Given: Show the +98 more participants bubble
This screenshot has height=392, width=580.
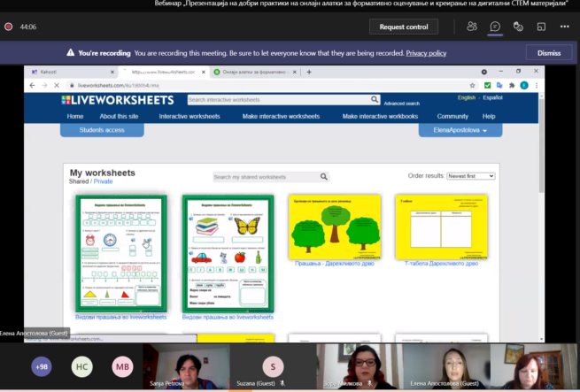Looking at the screenshot, I should click(x=42, y=366).
